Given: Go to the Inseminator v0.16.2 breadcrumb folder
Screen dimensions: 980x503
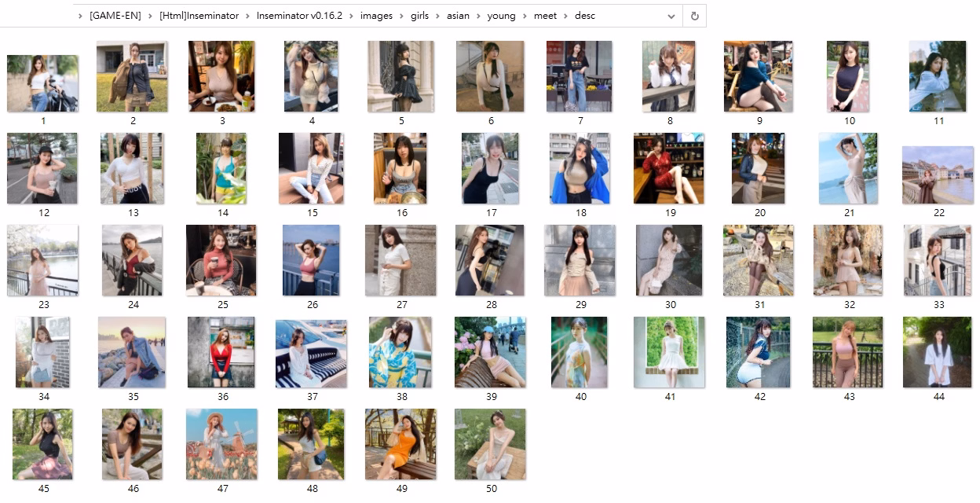Looking at the screenshot, I should 302,16.
